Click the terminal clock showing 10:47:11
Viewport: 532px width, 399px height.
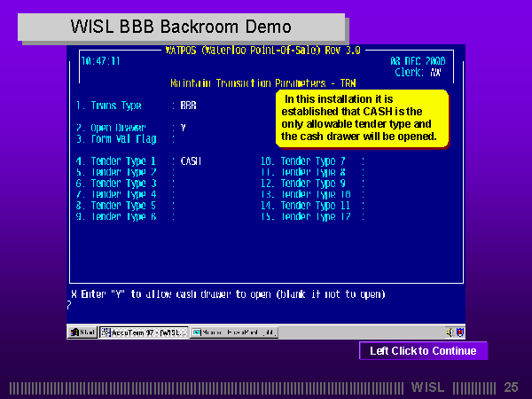click(x=100, y=62)
